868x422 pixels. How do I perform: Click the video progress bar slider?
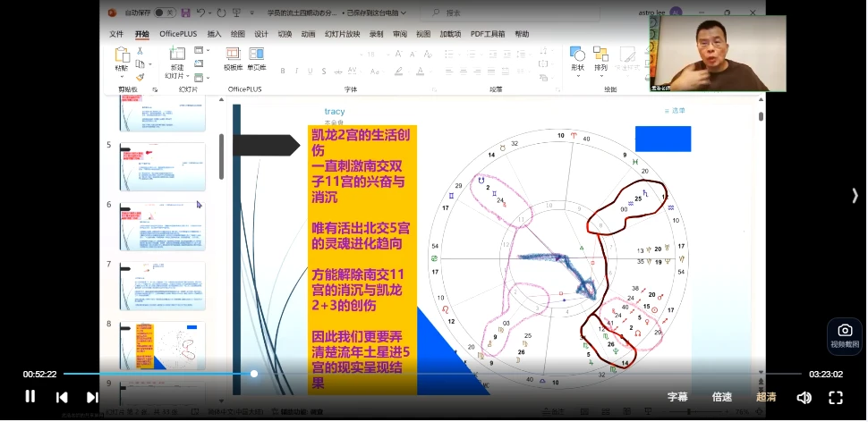pyautogui.click(x=254, y=374)
